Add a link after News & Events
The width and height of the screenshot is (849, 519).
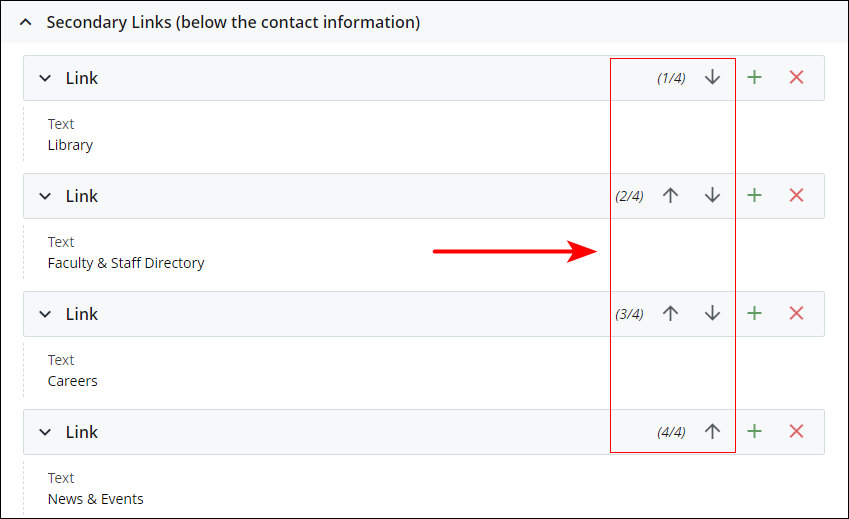(754, 431)
